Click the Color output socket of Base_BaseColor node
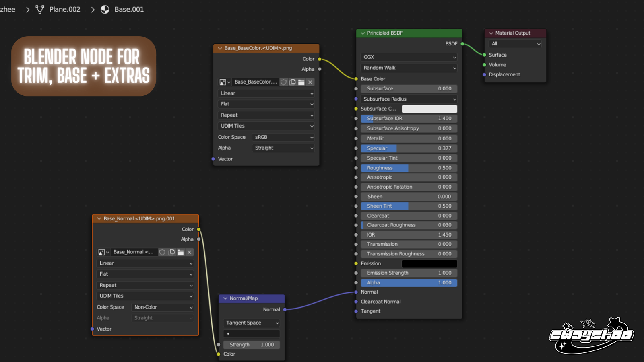Screen dimensions: 644x362 pyautogui.click(x=320, y=59)
